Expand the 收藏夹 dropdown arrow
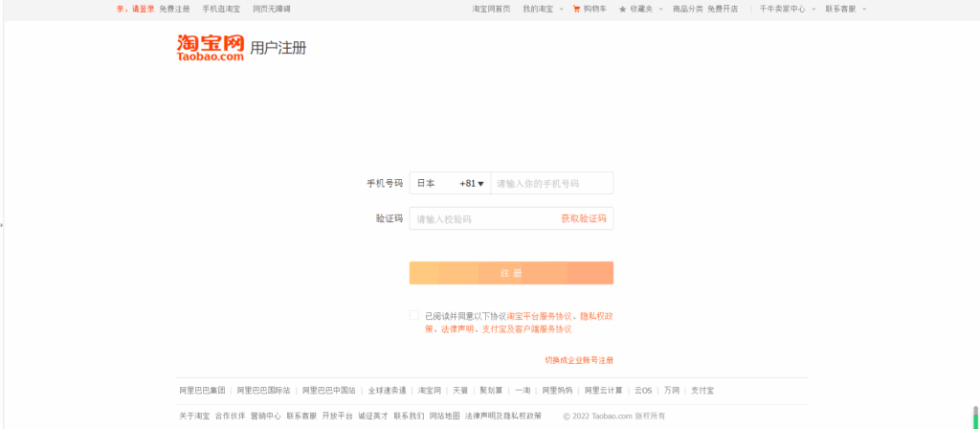Viewport: 980px width, 429px height. pos(660,10)
